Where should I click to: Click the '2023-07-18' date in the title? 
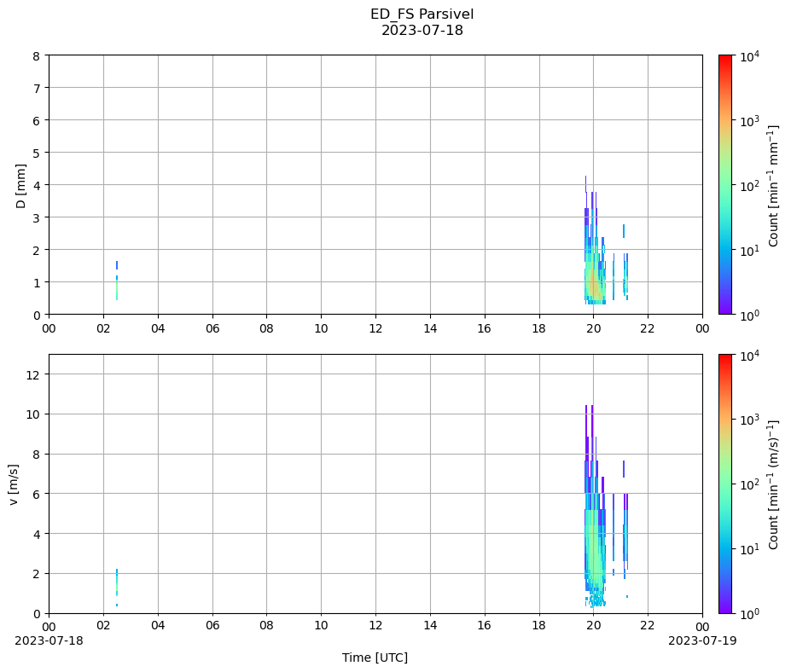pos(422,30)
